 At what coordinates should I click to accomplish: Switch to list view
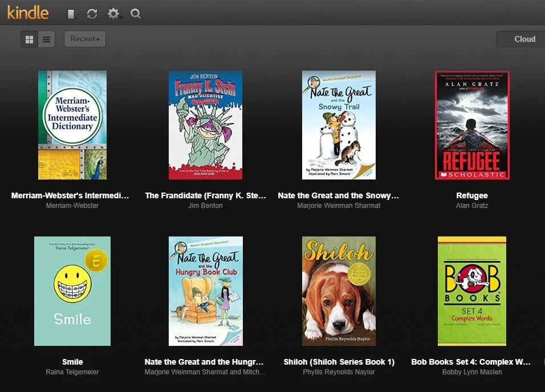pos(46,39)
